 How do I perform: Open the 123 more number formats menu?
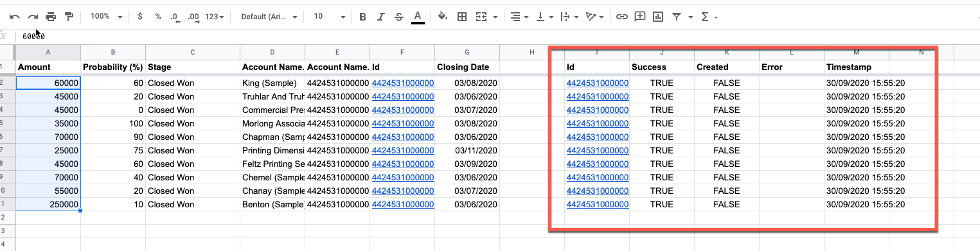click(215, 17)
